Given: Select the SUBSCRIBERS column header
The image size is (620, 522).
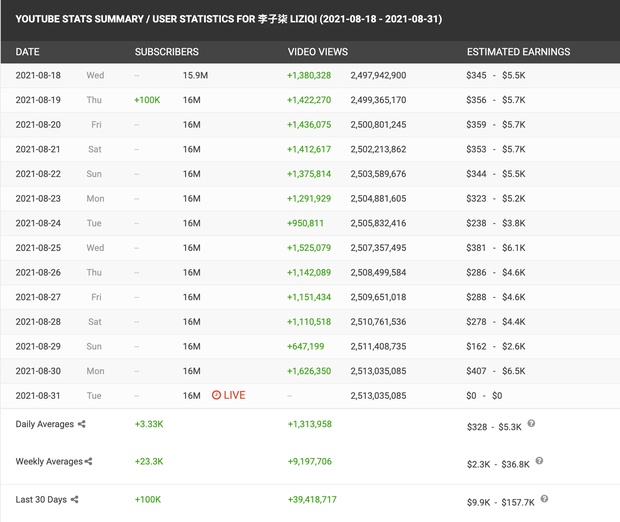Looking at the screenshot, I should (166, 52).
